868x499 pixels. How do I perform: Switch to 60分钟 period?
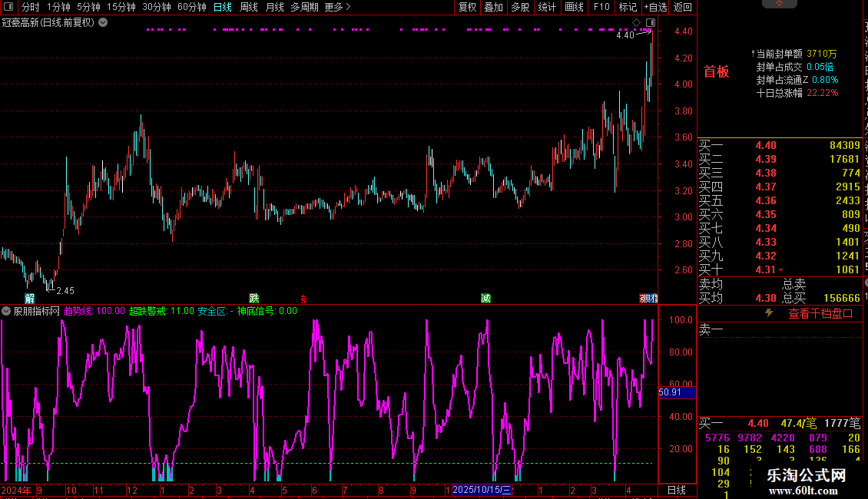tap(192, 7)
